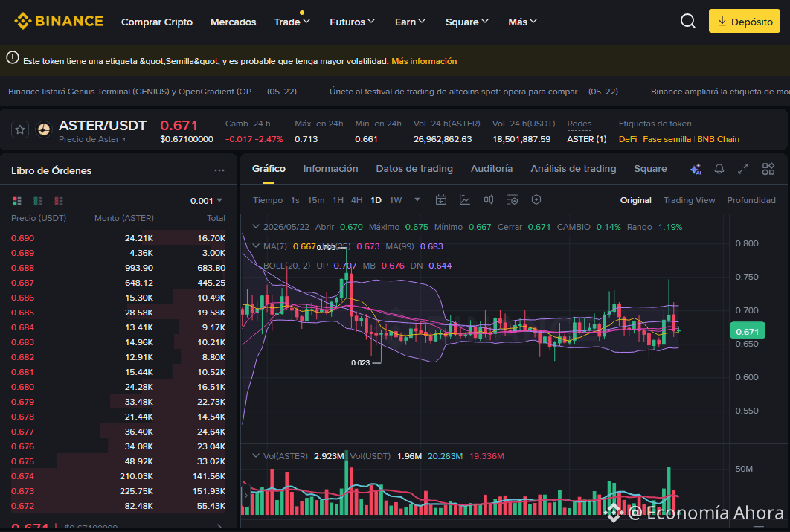Open ASTER (1) networks info
790x532 pixels.
(587, 139)
